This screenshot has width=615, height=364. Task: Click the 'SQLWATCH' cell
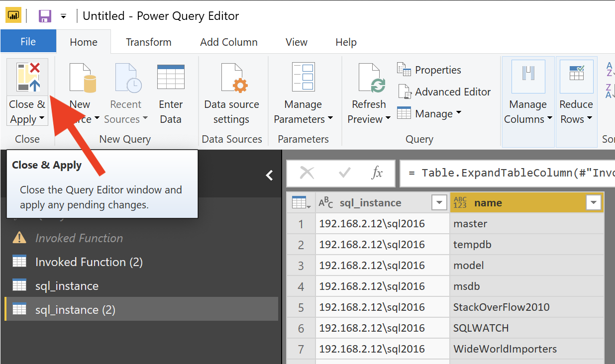(x=527, y=328)
